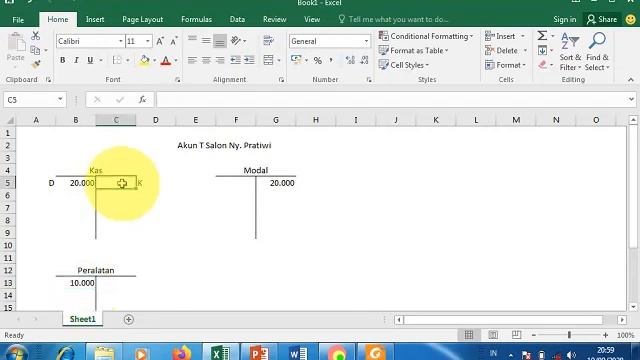Click the Paste clipboard icon
Screen dimensions: 640x360
[x=16, y=42]
